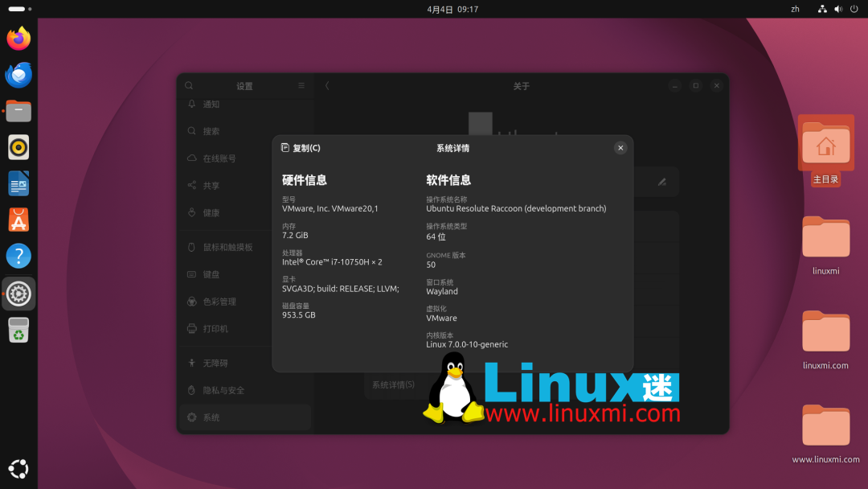
Task: Open the 隐私与安全 settings section
Action: tap(223, 390)
